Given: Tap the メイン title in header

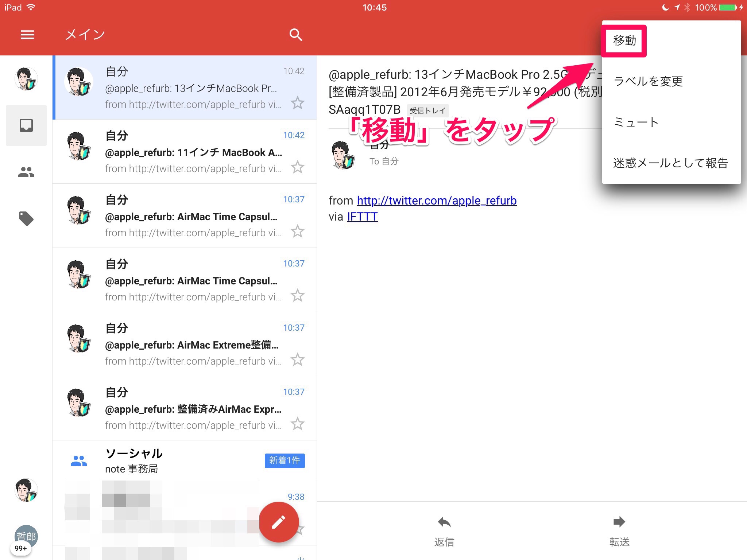Looking at the screenshot, I should point(85,35).
